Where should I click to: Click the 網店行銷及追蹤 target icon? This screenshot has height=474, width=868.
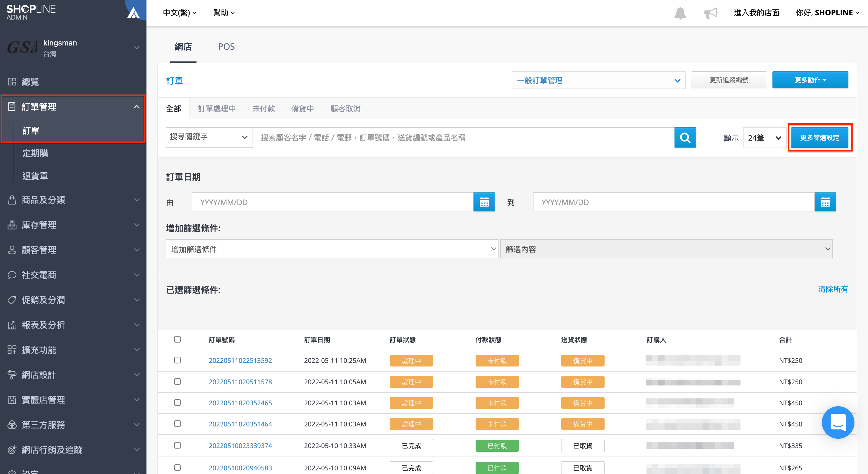pyautogui.click(x=12, y=449)
